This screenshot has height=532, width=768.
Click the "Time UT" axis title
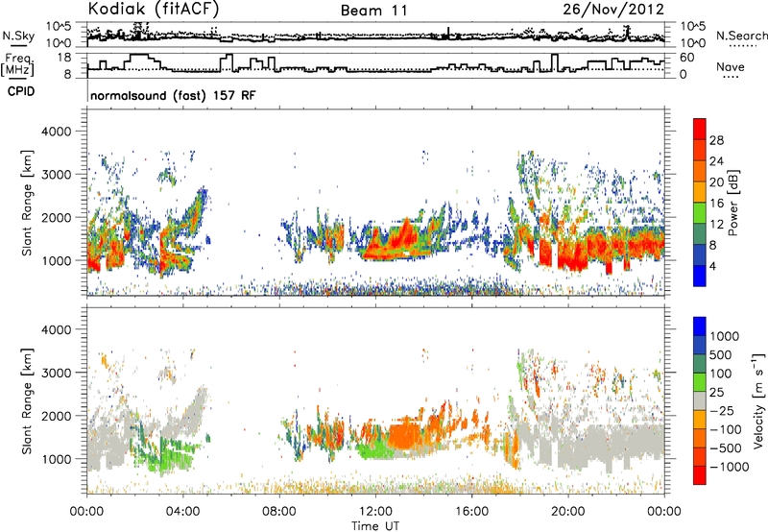point(375,526)
